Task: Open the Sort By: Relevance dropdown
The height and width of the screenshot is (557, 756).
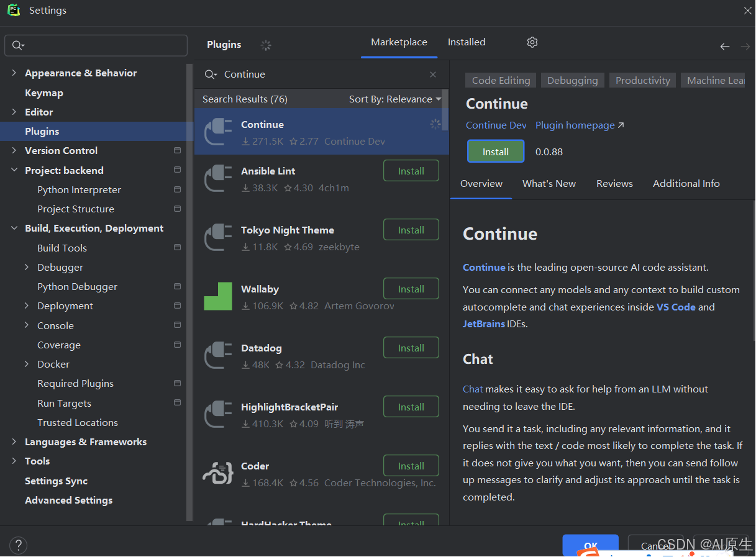Action: coord(395,99)
